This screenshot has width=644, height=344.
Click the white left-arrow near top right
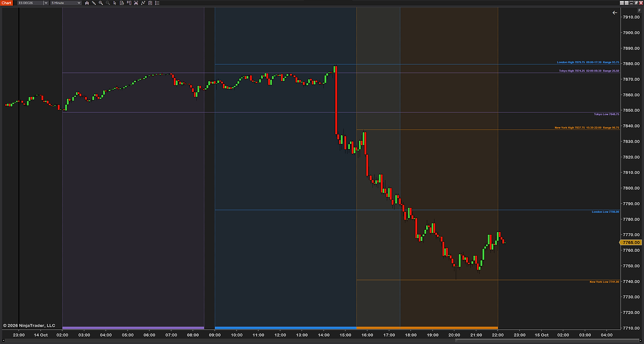pyautogui.click(x=615, y=13)
